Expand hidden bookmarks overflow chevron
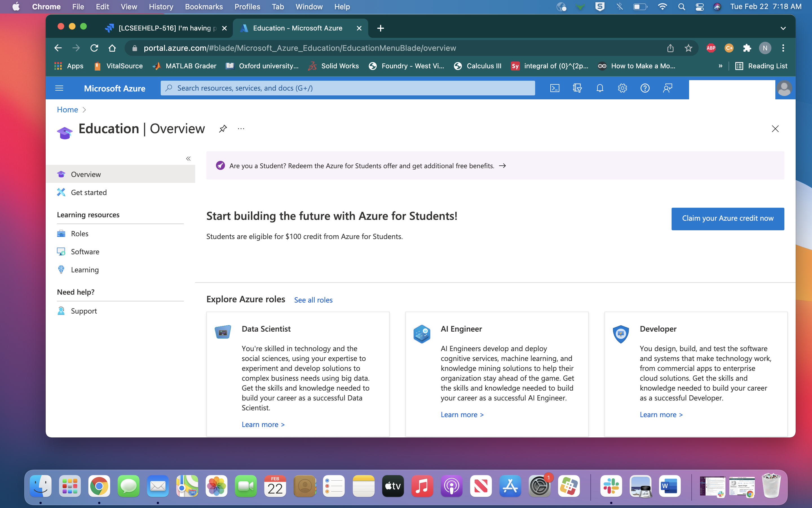Viewport: 812px width, 508px height. pos(720,66)
